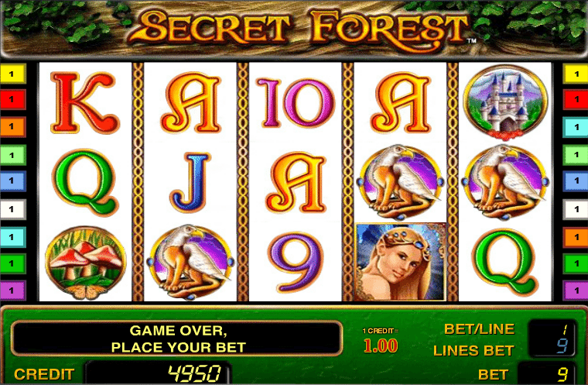Click the fairy woman portrait symbol

tap(401, 262)
